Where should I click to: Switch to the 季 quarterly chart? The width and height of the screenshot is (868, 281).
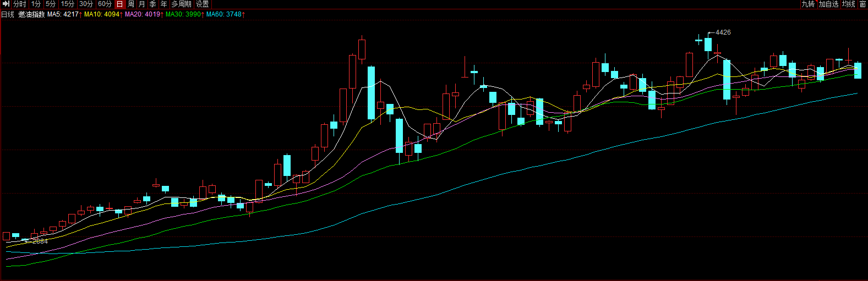[x=153, y=4]
